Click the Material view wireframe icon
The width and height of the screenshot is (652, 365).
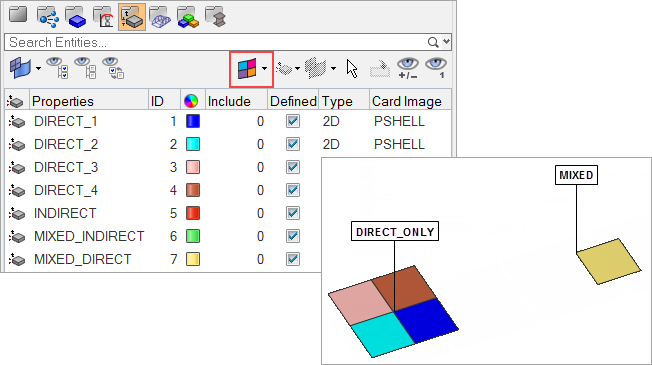click(160, 17)
